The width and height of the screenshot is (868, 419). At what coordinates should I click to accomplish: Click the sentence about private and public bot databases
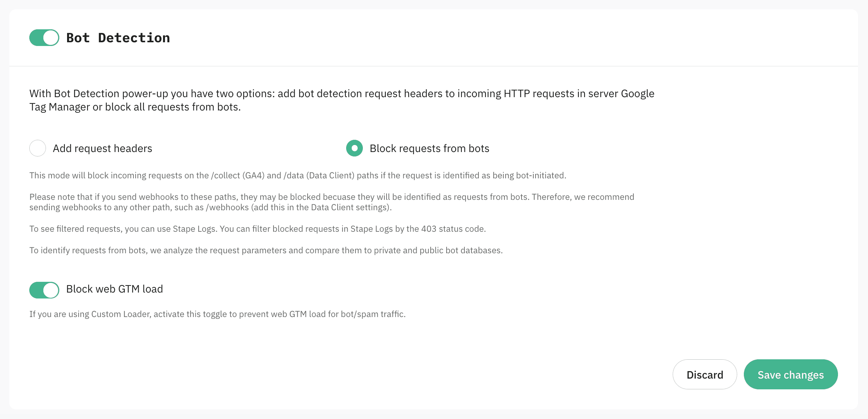pos(266,250)
